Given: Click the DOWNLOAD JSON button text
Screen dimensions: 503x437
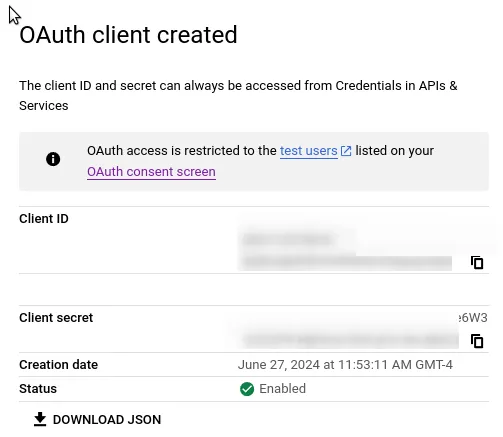Looking at the screenshot, I should (107, 420).
